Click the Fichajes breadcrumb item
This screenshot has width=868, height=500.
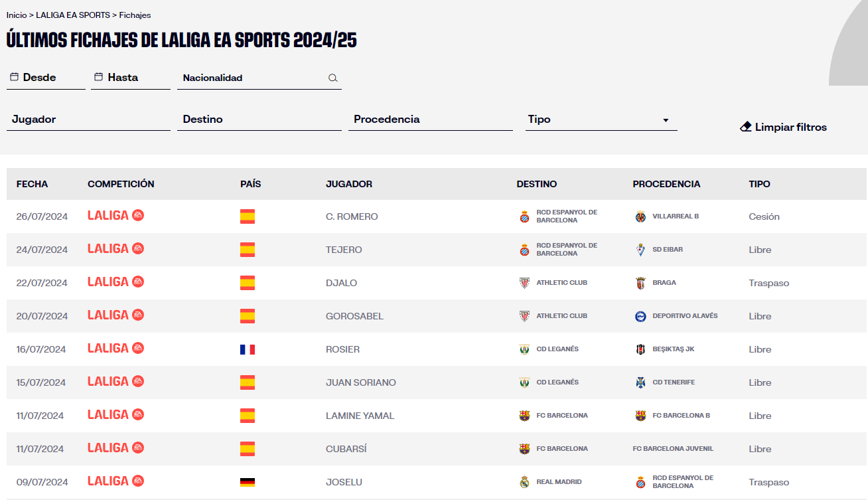click(x=135, y=15)
